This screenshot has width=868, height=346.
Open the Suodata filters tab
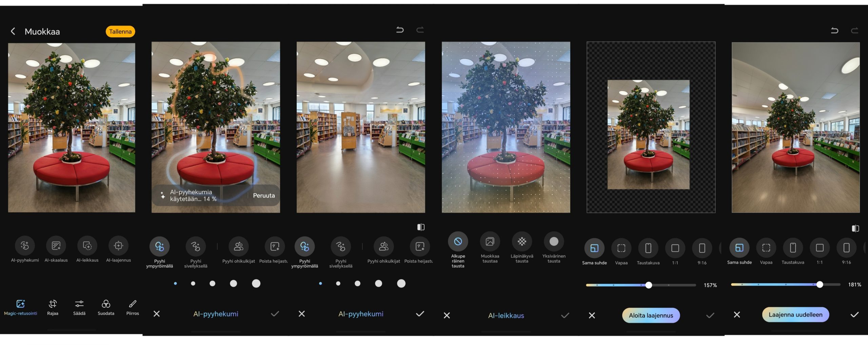pos(106,307)
